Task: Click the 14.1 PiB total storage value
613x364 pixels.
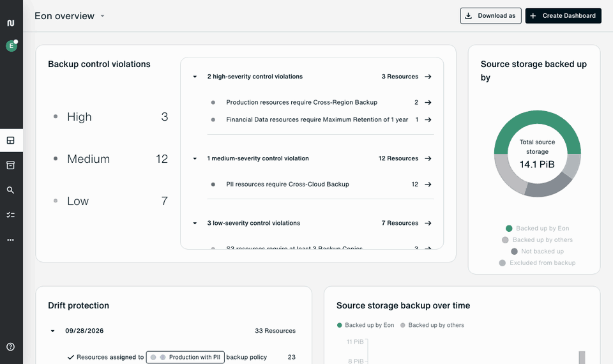Action: pos(537,165)
